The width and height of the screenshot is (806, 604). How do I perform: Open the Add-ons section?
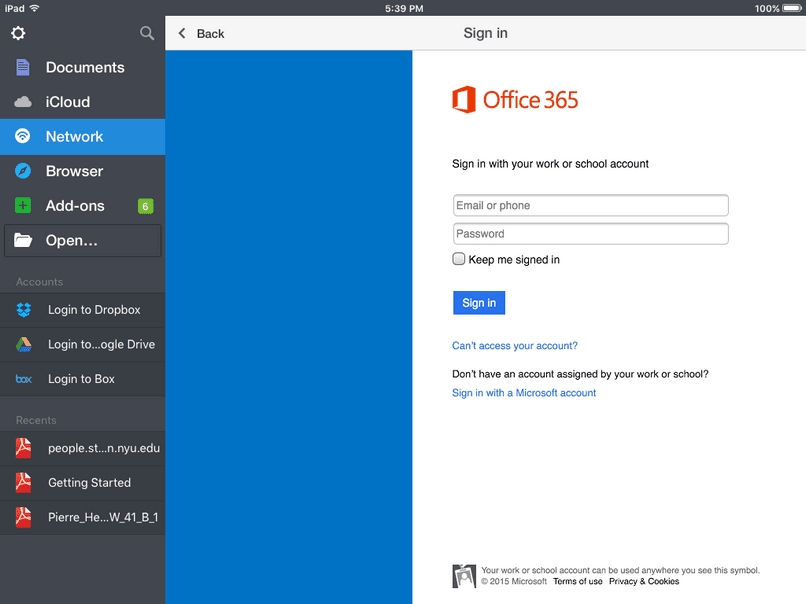point(82,206)
